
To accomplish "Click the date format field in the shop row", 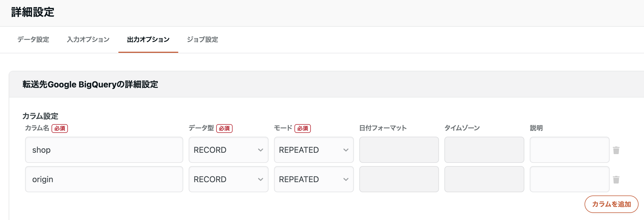I will coord(399,150).
